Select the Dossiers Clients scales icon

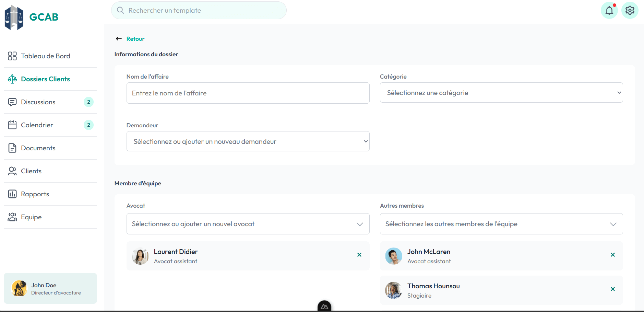12,79
